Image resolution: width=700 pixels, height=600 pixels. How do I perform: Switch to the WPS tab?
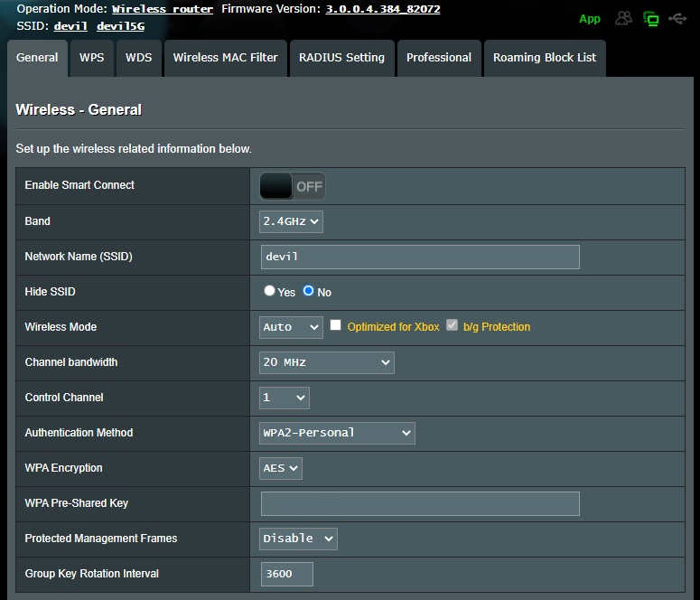pos(91,58)
